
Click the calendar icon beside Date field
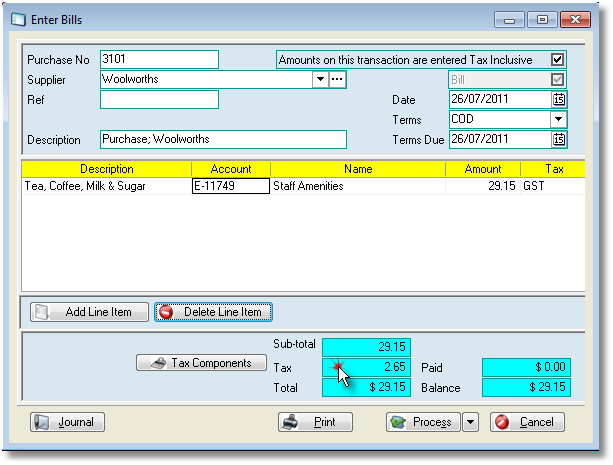[559, 99]
